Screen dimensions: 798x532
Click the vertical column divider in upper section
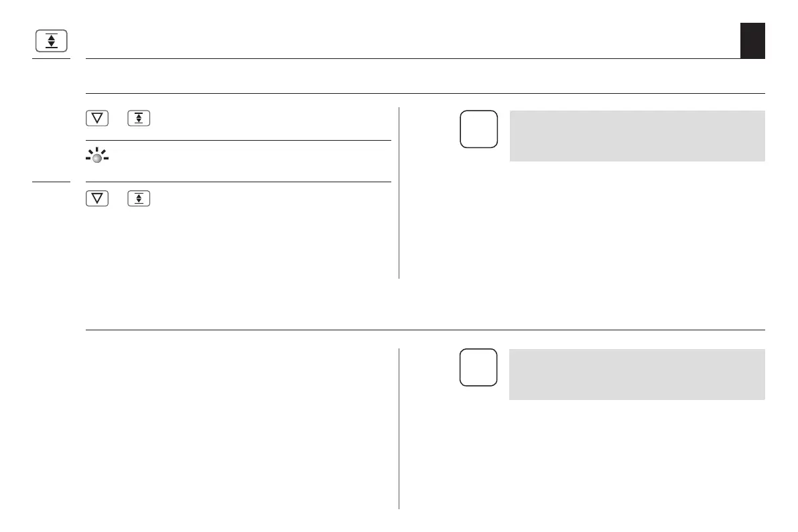399,193
